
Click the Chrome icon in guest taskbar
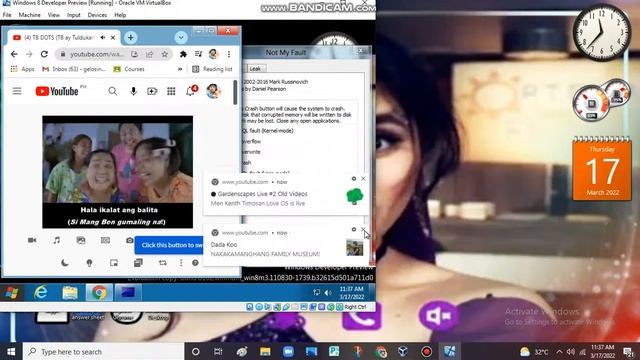click(x=99, y=293)
